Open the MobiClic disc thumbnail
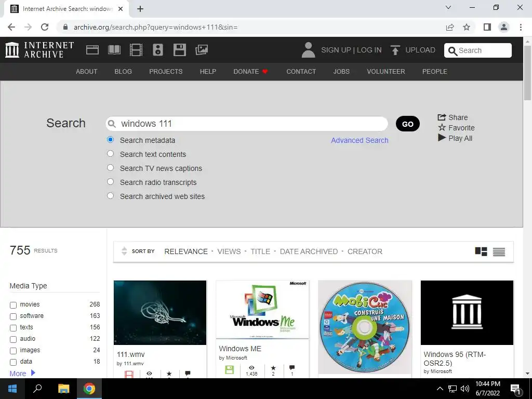Viewport: 532px width, 399px height. pos(365,327)
